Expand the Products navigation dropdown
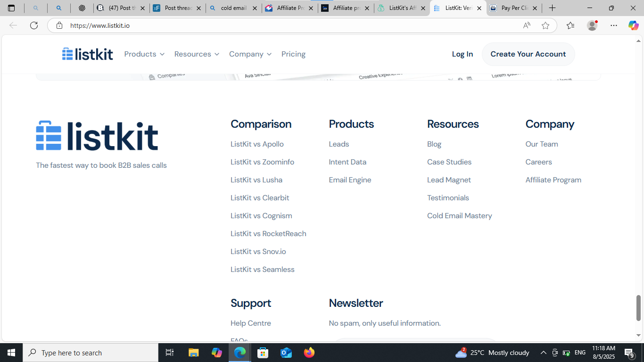Viewport: 644px width, 362px height. [144, 54]
